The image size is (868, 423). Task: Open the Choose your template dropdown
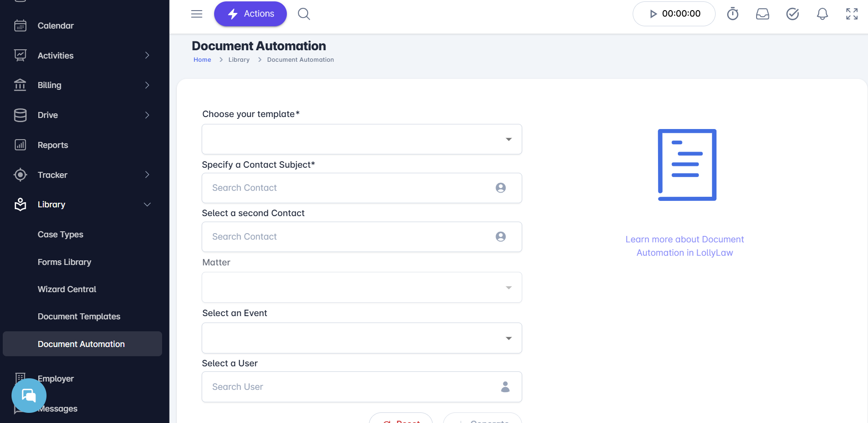tap(361, 139)
